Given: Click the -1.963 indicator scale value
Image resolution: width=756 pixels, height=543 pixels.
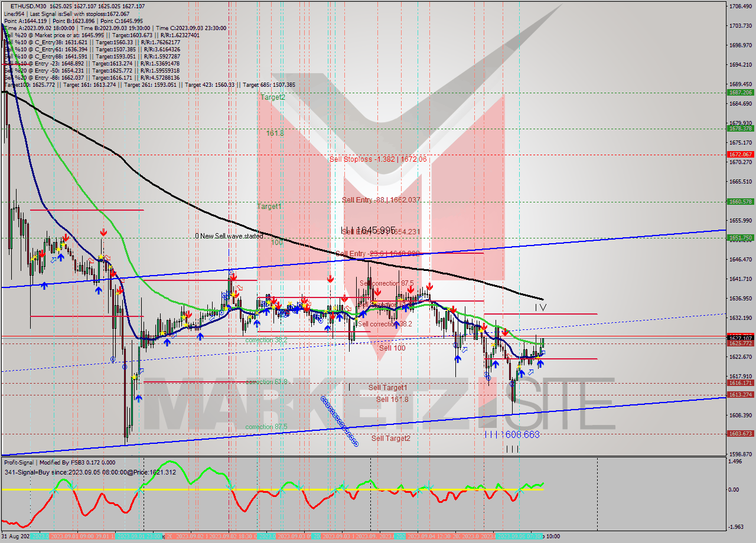Looking at the screenshot, I should (737, 526).
